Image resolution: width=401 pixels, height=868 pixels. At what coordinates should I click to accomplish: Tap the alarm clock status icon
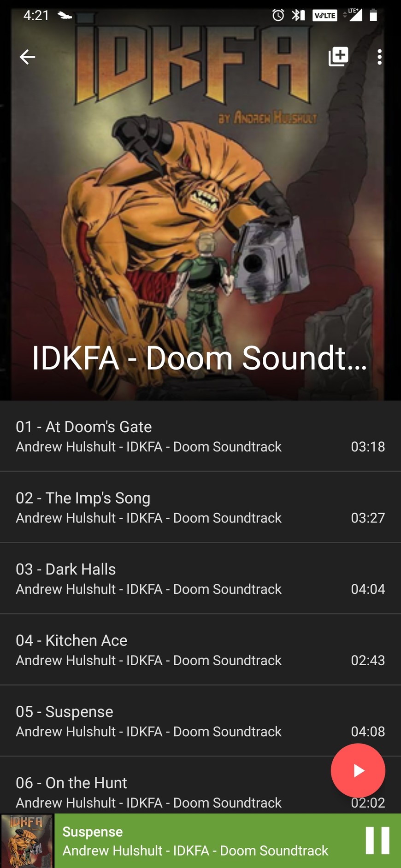278,15
